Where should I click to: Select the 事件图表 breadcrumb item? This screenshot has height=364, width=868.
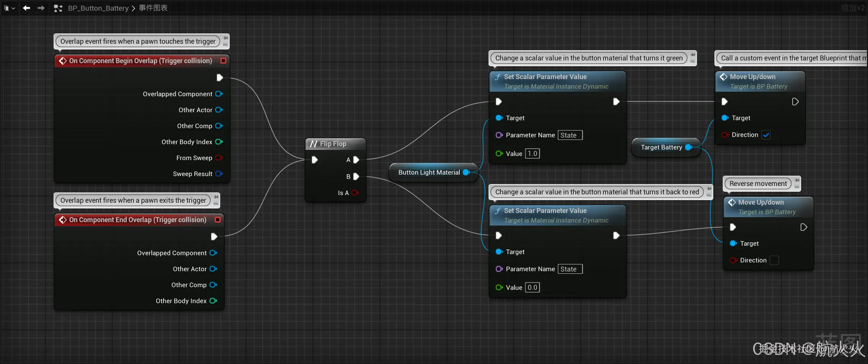[x=153, y=8]
